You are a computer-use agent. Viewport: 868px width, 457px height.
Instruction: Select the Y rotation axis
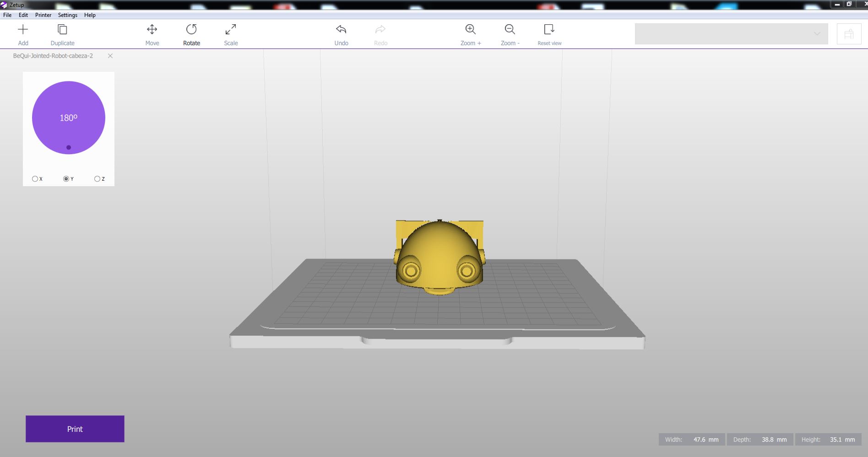tap(66, 179)
